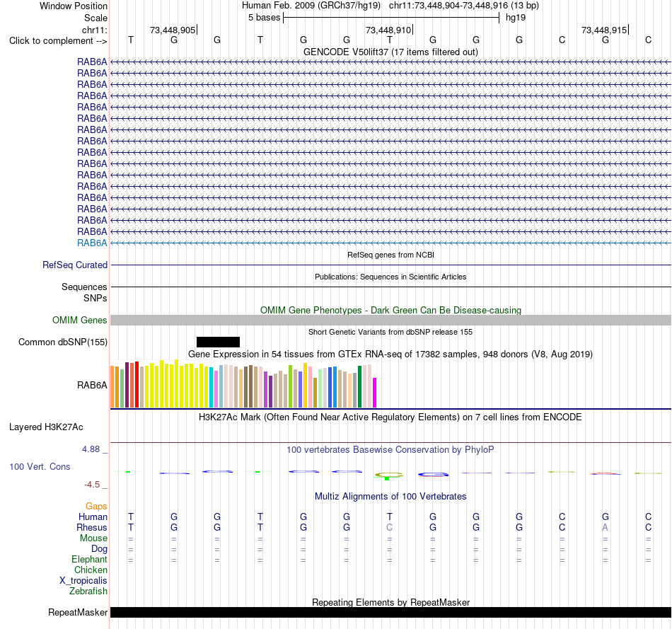Click the black dbSNP variant block
This screenshot has width=672, height=629.
218,342
